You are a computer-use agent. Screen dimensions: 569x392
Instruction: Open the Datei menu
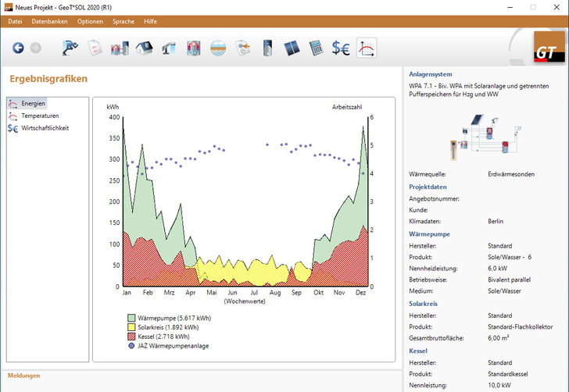(16, 21)
